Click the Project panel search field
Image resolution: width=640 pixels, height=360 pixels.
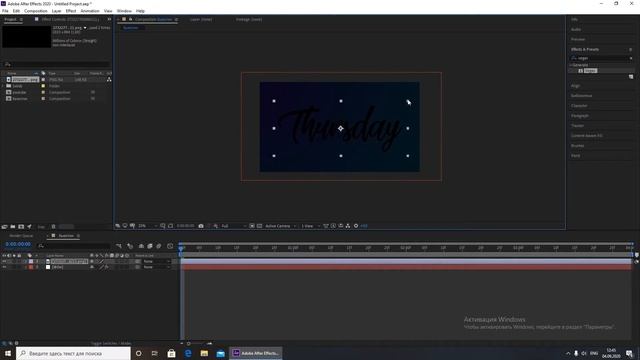[x=56, y=64]
